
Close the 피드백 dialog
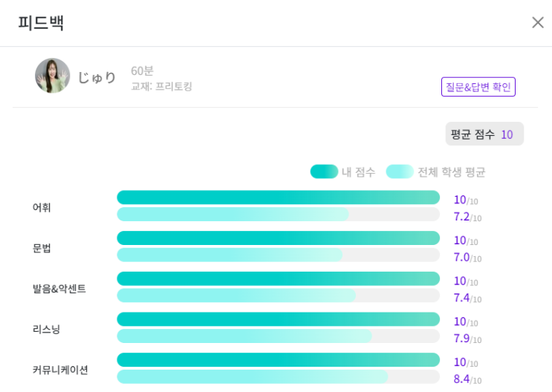click(538, 22)
